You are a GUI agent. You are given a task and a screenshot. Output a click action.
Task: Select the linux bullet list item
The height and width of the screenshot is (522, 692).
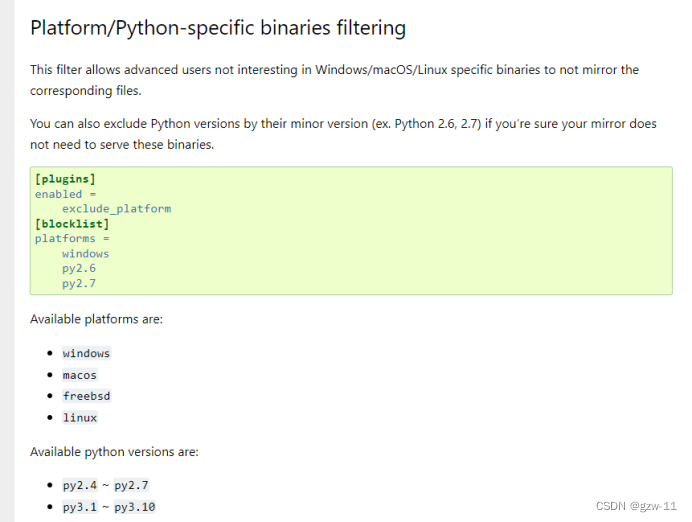coord(79,417)
